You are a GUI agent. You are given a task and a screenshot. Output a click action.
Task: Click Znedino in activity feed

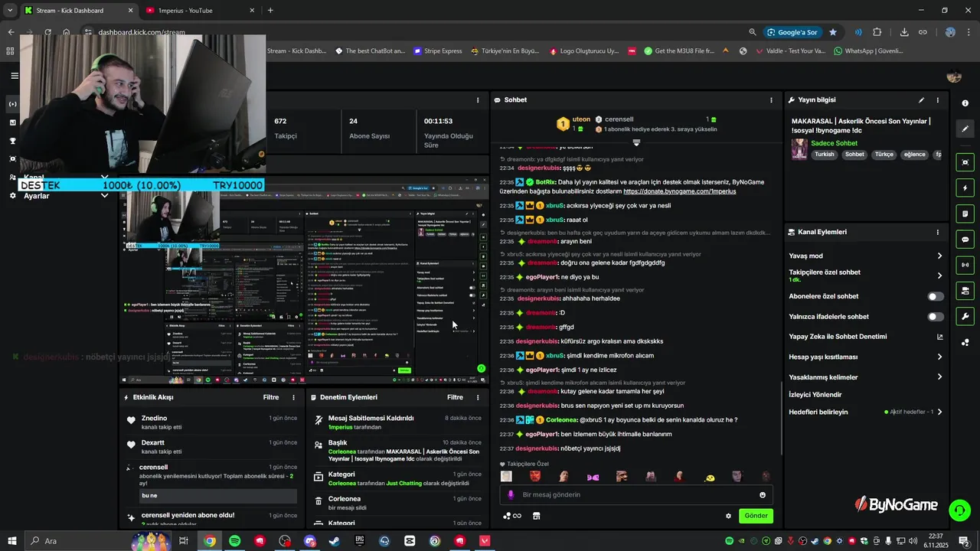point(154,419)
